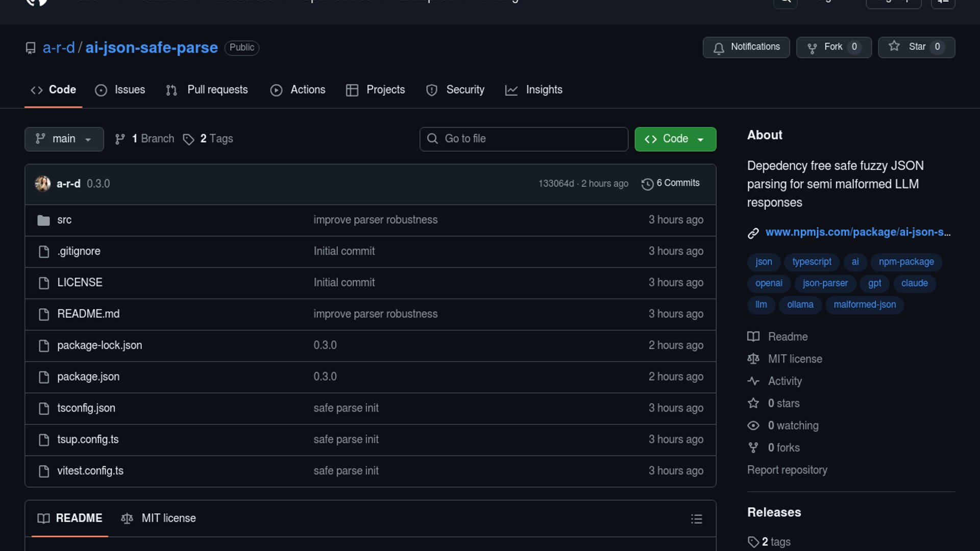This screenshot has width=980, height=551.
Task: Click the a-r-d user avatar
Action: click(42, 184)
